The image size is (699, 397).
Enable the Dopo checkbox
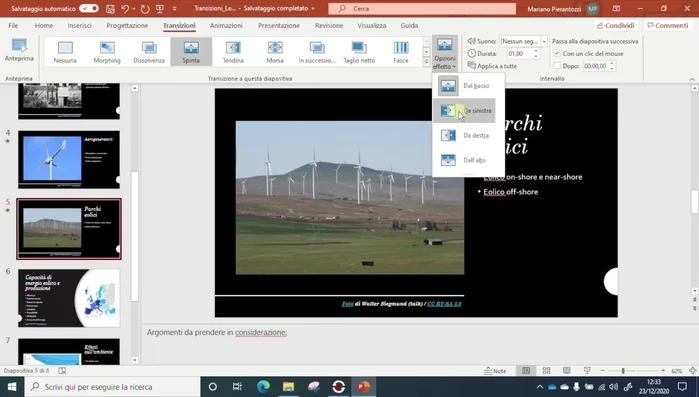click(557, 66)
